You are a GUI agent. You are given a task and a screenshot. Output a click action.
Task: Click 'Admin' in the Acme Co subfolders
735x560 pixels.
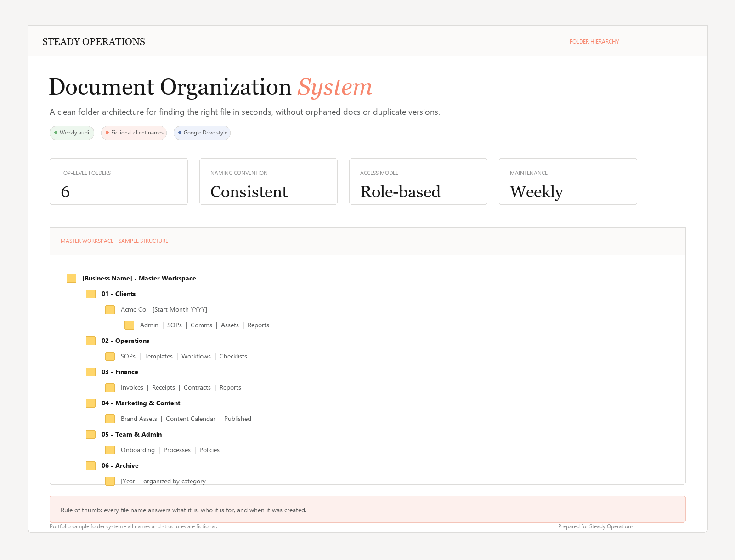click(x=149, y=325)
